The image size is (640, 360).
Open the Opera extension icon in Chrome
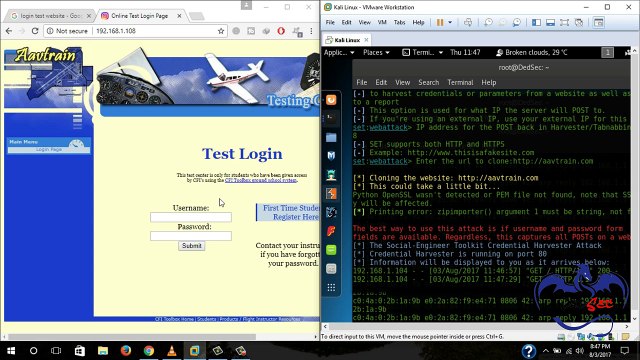pos(281,31)
